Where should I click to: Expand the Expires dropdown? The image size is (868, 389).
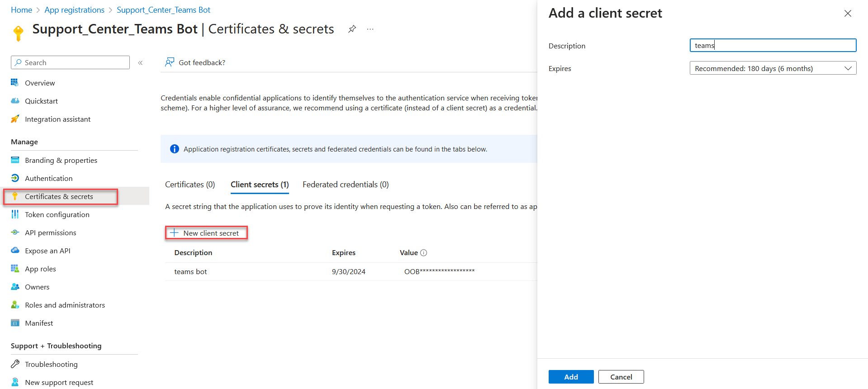(773, 68)
